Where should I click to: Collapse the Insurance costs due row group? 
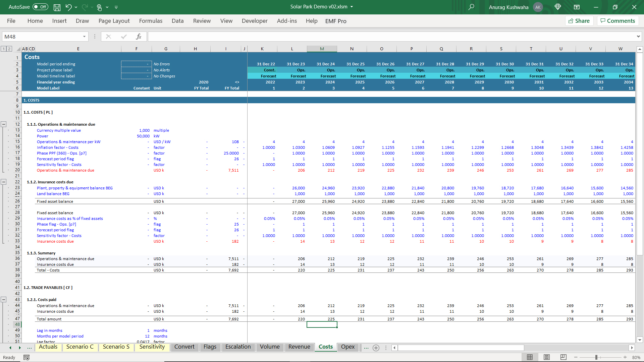[4, 182]
